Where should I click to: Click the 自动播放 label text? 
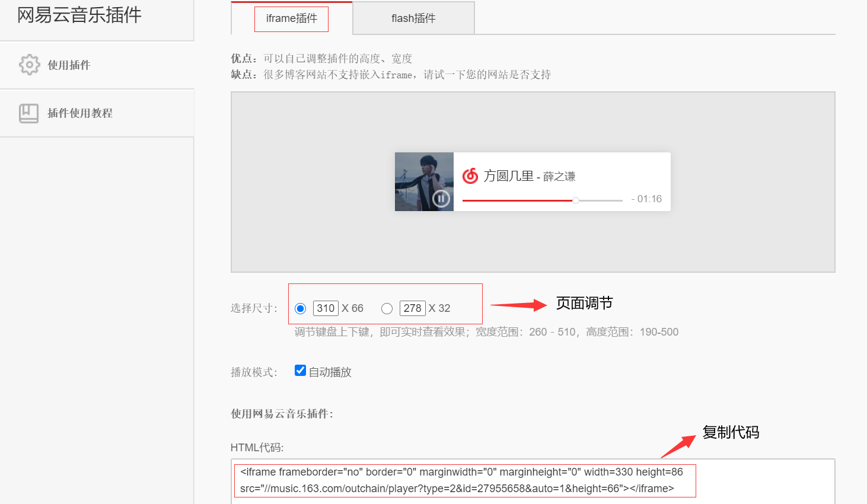pos(330,372)
